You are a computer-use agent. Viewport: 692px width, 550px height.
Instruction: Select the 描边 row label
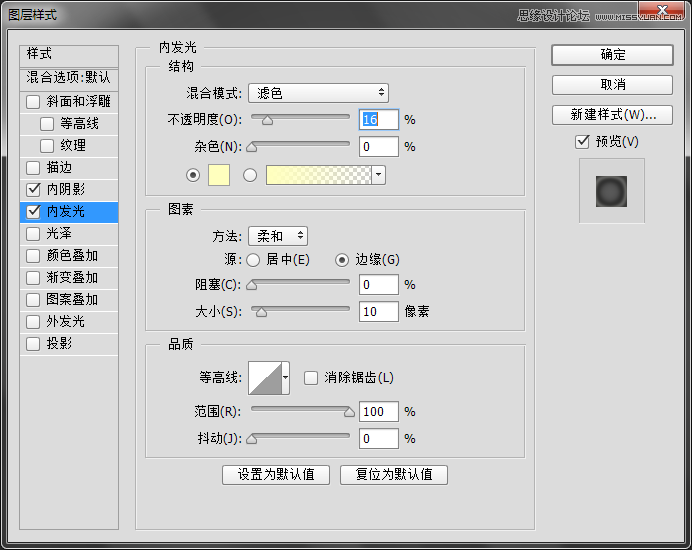[59, 167]
